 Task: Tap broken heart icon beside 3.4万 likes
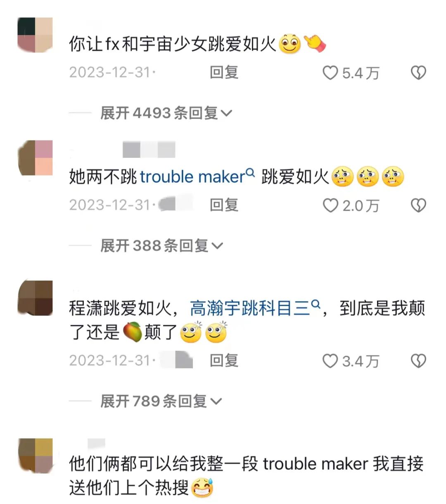[x=418, y=361]
